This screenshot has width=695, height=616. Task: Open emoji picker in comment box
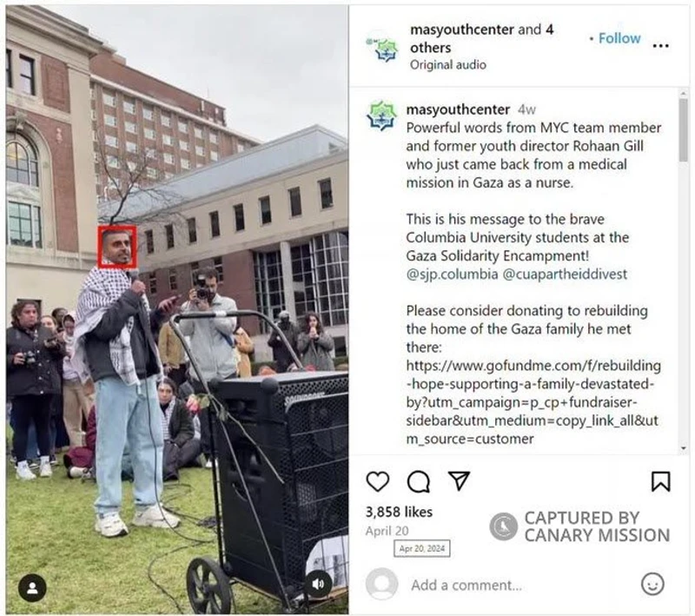point(652,584)
